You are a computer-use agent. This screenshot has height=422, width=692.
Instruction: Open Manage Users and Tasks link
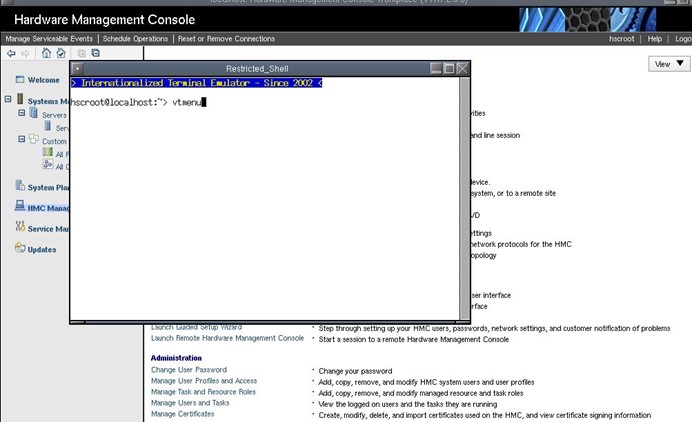(190, 403)
